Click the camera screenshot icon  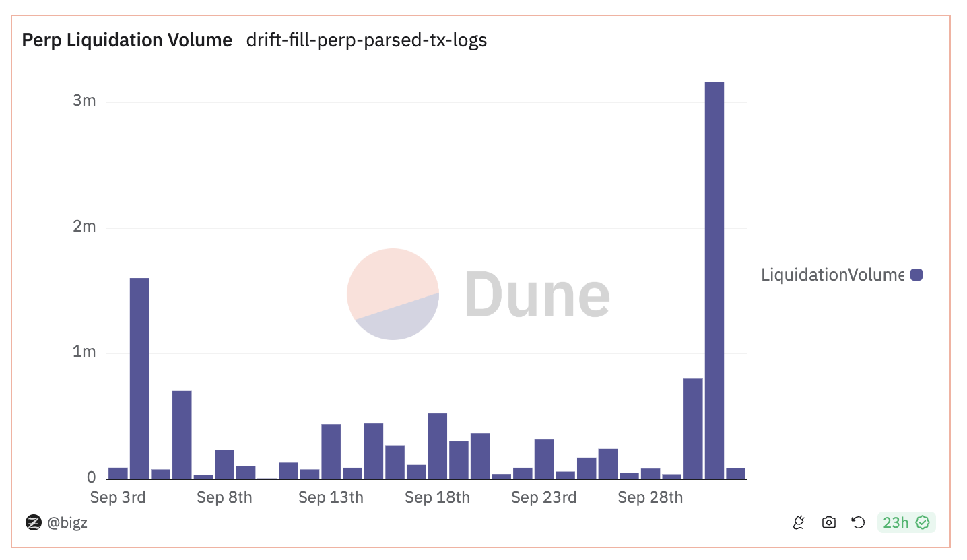tap(828, 522)
